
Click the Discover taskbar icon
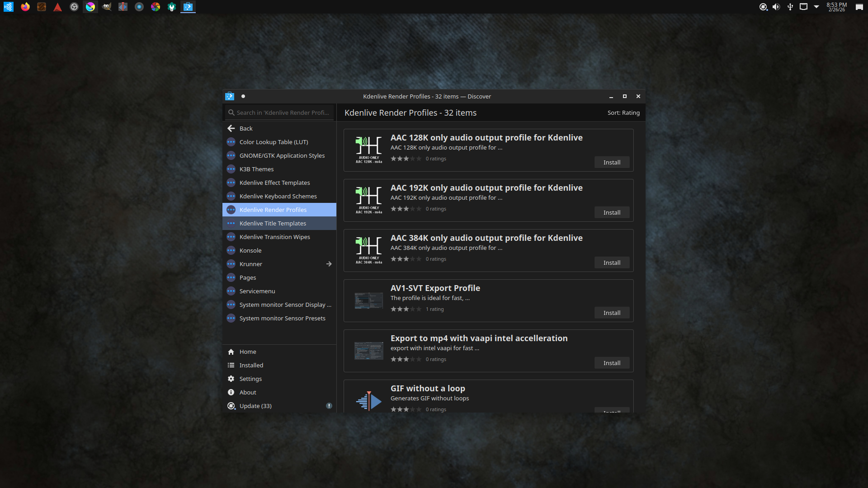tap(188, 7)
